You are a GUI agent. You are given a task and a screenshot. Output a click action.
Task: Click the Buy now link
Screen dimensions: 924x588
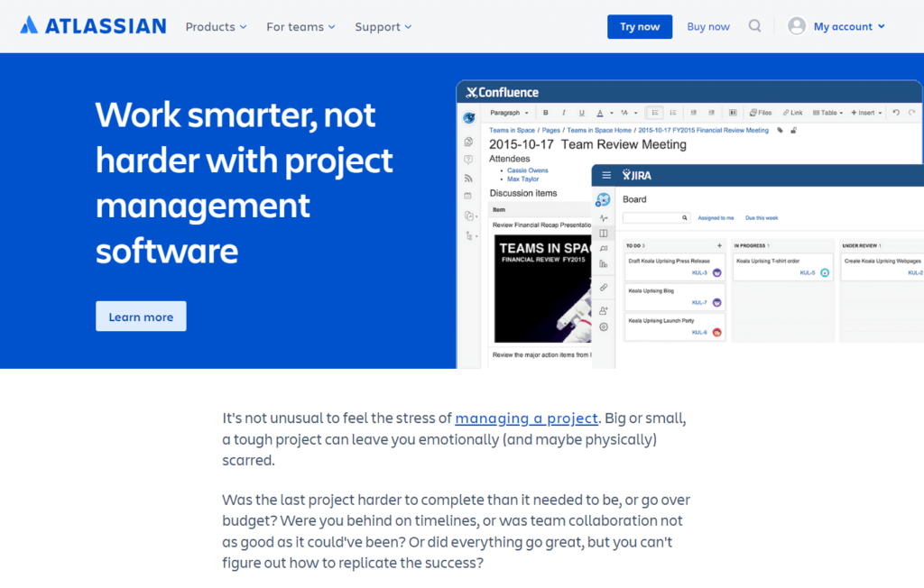pos(708,26)
